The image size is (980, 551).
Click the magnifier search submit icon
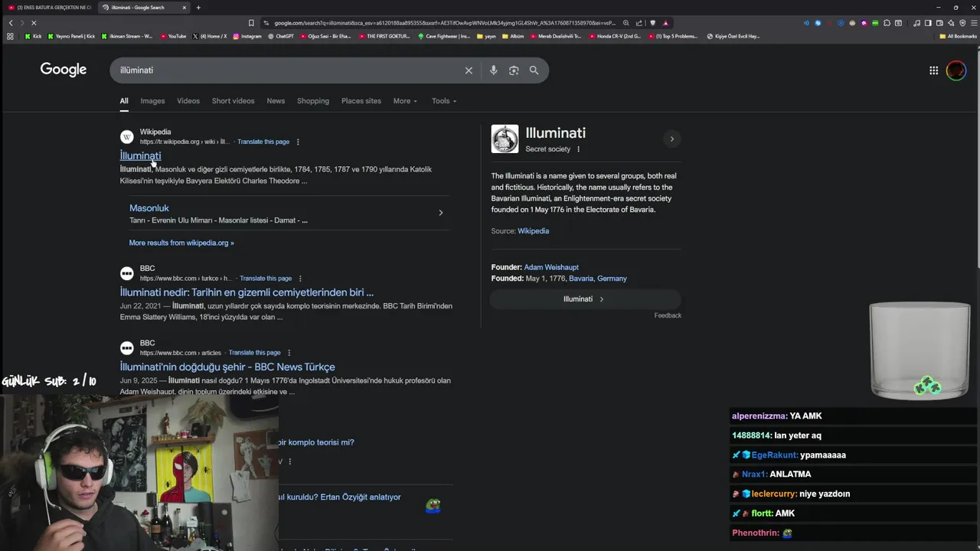(x=534, y=70)
